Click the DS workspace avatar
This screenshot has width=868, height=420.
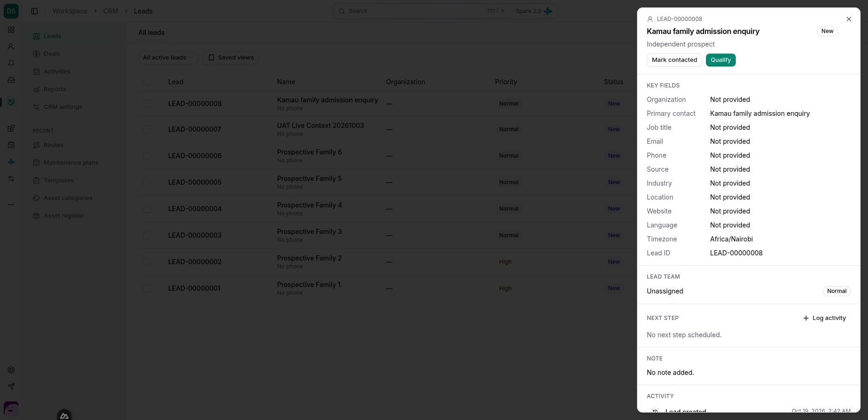(x=11, y=11)
